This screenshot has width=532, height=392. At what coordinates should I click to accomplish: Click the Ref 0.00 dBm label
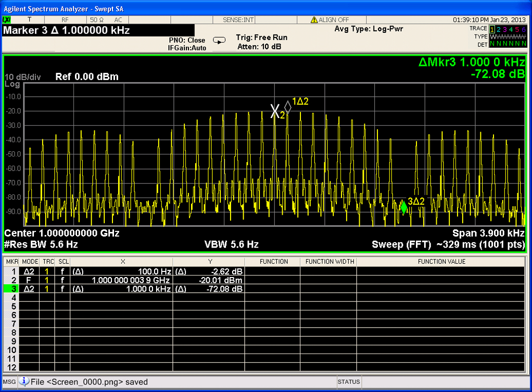coord(87,77)
